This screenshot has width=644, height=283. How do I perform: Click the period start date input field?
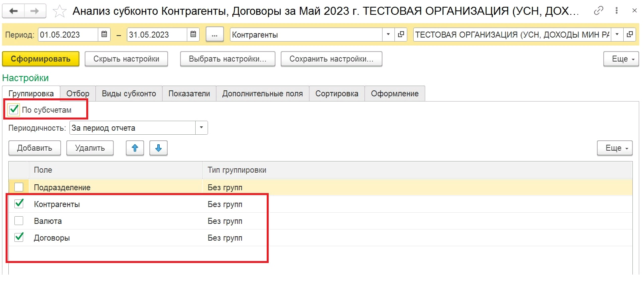coord(68,35)
